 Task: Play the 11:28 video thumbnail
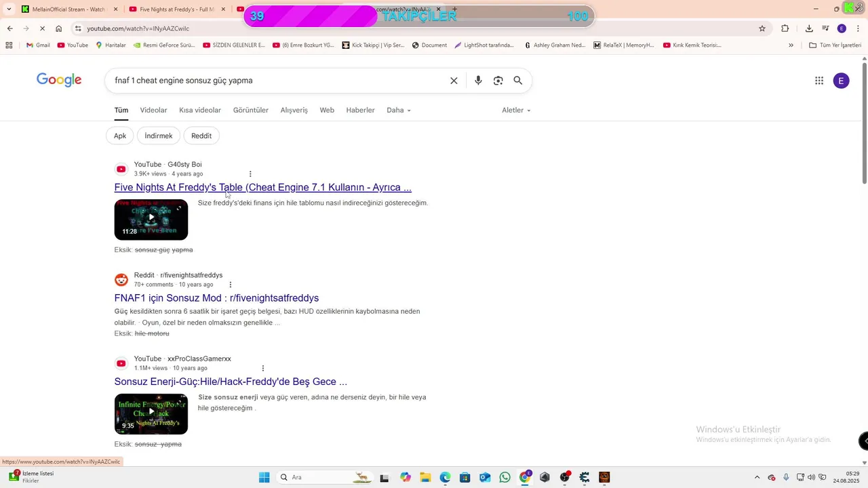pos(151,220)
